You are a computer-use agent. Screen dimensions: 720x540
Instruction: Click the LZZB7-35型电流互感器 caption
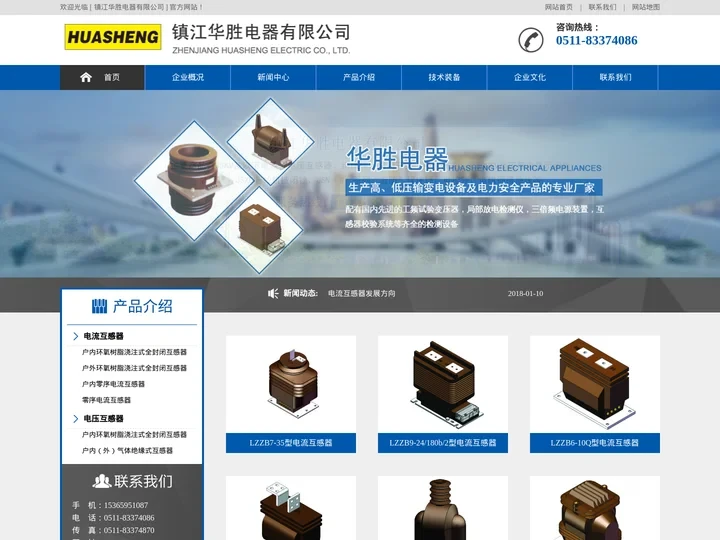291,443
